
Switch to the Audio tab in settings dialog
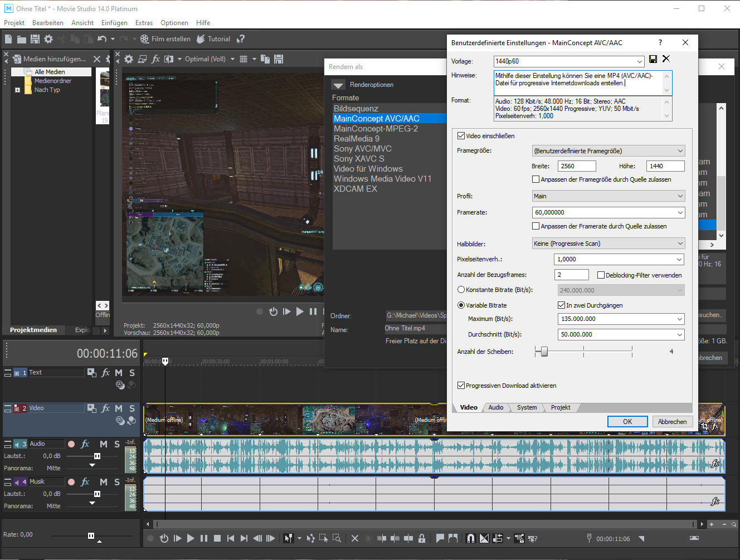coord(496,407)
